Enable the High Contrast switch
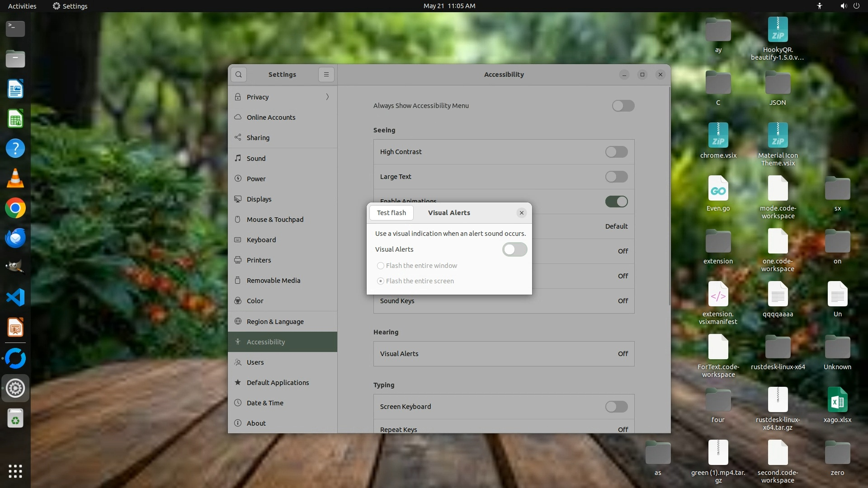Viewport: 868px width, 488px height. tap(616, 152)
